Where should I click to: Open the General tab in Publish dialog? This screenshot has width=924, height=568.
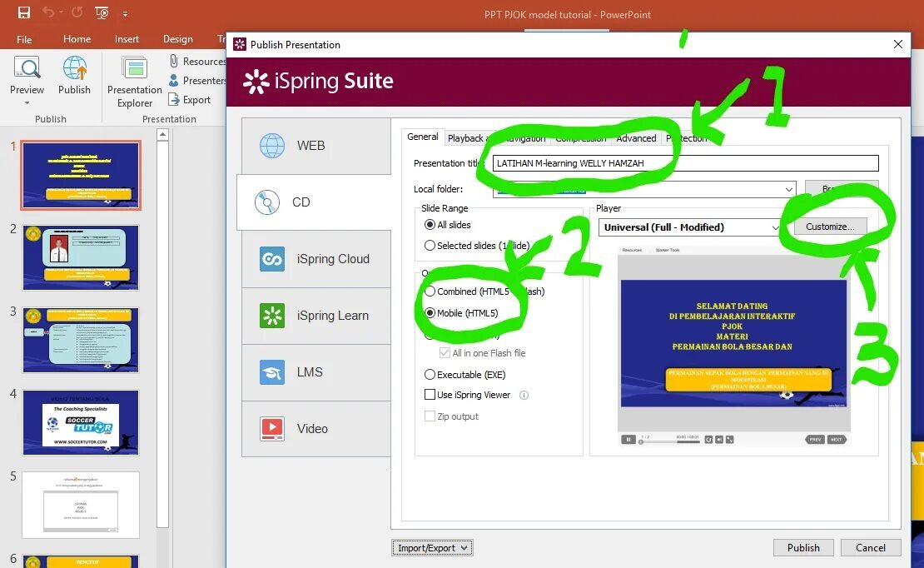pyautogui.click(x=423, y=137)
